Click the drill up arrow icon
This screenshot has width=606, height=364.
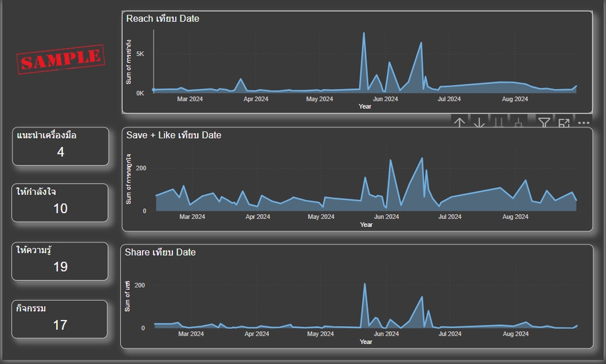click(x=459, y=123)
